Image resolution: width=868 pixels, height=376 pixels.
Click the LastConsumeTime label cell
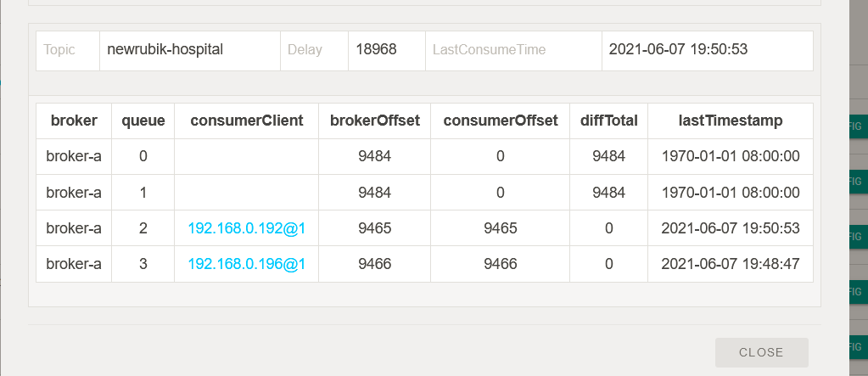[x=489, y=50]
